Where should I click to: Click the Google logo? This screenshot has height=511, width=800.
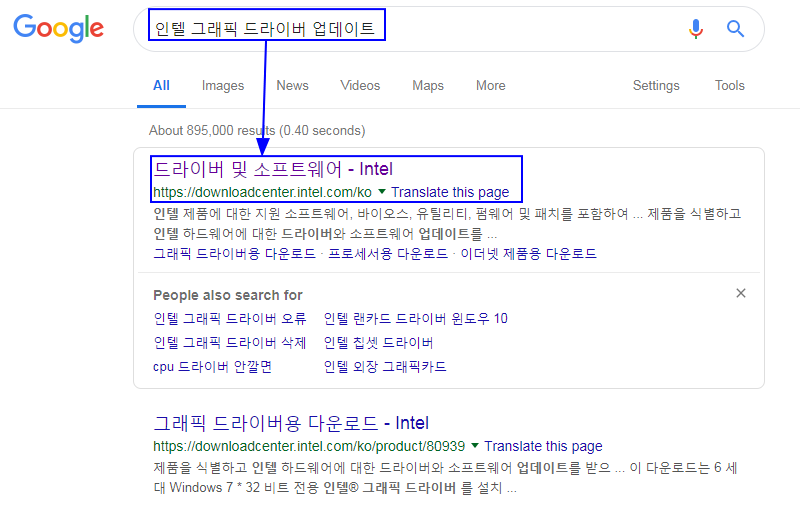[58, 28]
